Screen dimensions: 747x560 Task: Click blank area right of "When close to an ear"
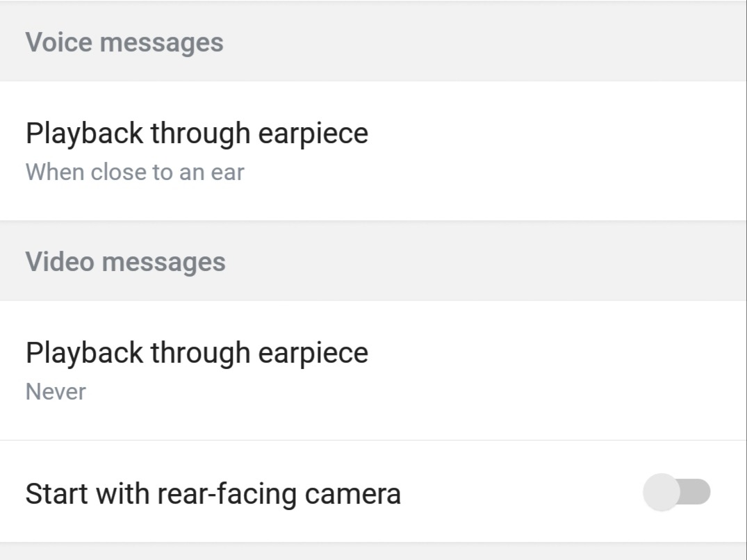(x=486, y=174)
